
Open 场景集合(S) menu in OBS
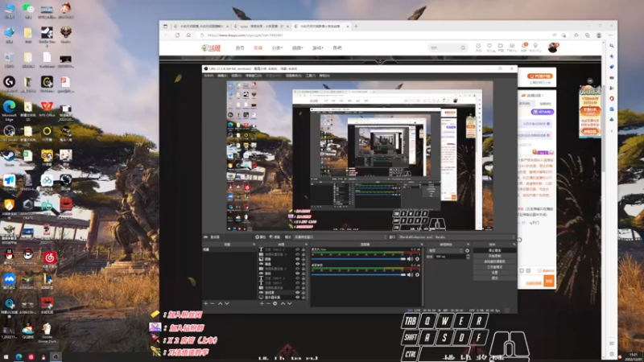[293, 76]
